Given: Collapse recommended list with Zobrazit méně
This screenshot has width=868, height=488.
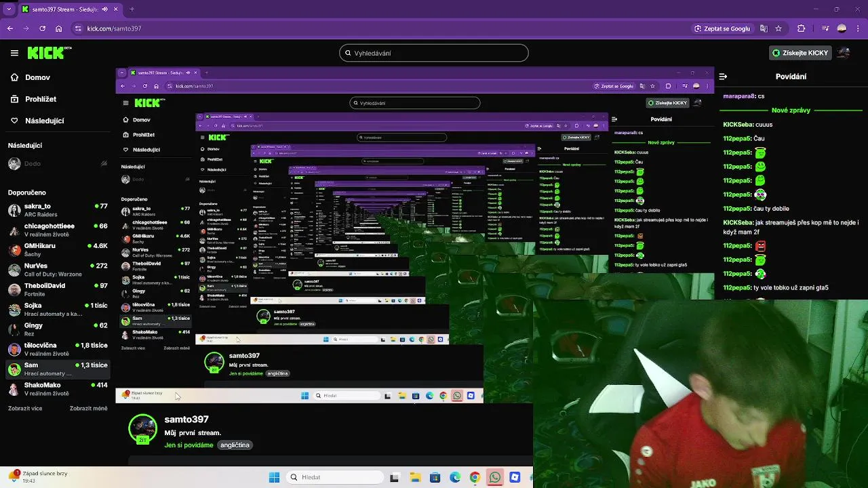Looking at the screenshot, I should 88,409.
